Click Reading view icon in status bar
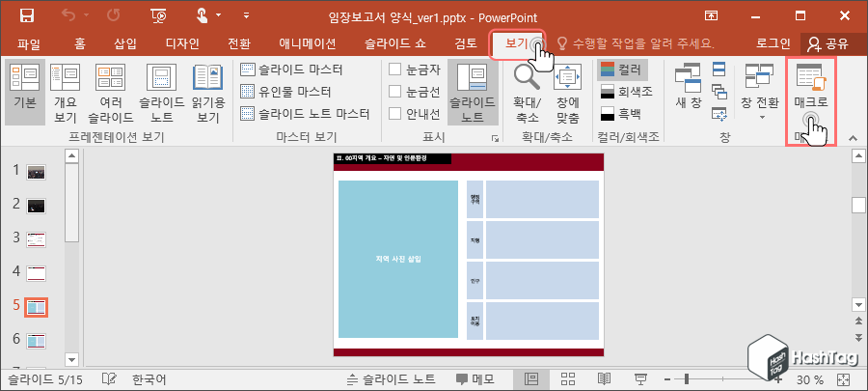Screen dimensions: 868x391 click(604, 379)
